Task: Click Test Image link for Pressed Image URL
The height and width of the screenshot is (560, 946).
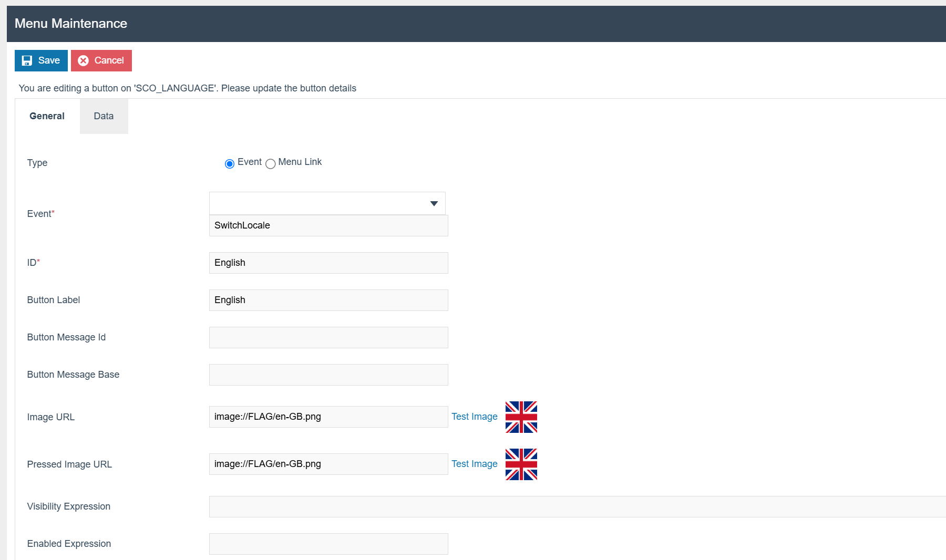Action: (474, 464)
